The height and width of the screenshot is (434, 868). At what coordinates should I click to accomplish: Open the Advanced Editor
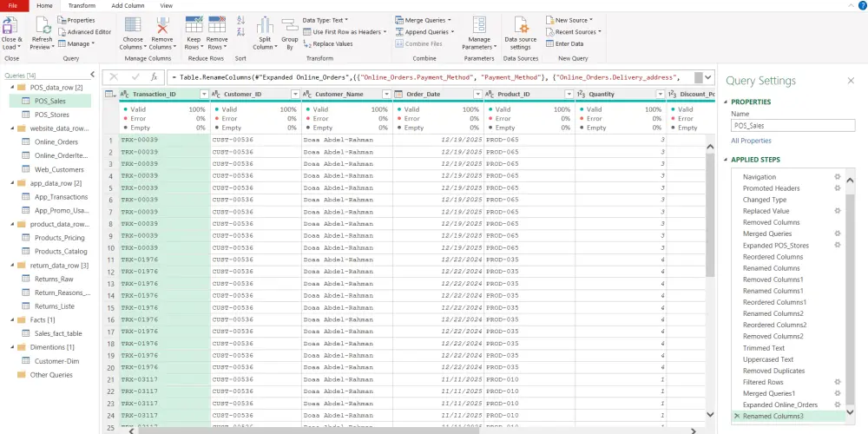[x=84, y=32]
